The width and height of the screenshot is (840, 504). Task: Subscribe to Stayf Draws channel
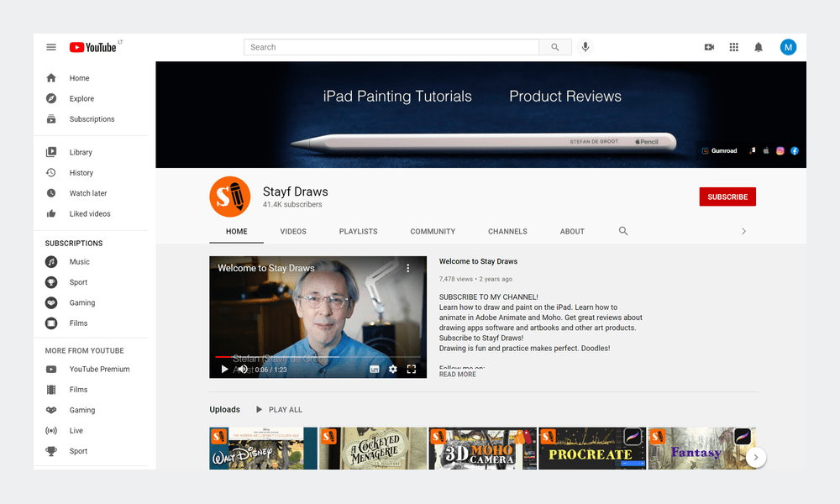[727, 197]
